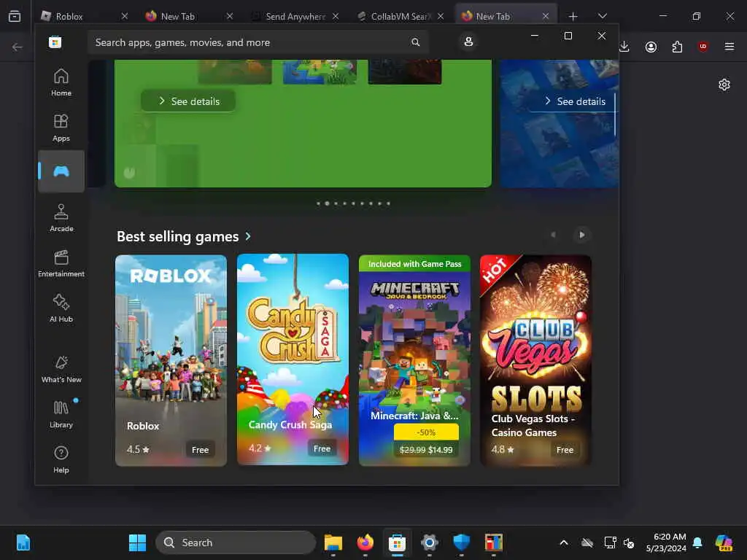Expand Best selling games chevron arrow

click(248, 236)
